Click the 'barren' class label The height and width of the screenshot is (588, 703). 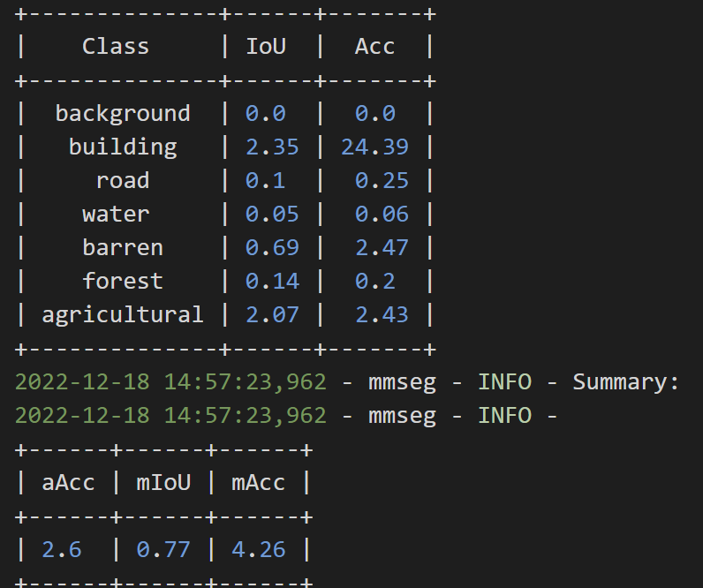(x=123, y=247)
